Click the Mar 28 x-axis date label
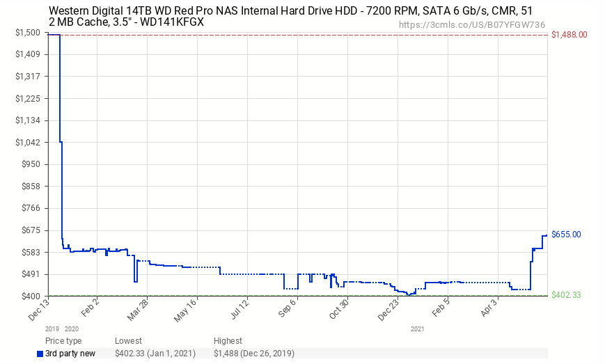The width and height of the screenshot is (605, 364). [139, 310]
